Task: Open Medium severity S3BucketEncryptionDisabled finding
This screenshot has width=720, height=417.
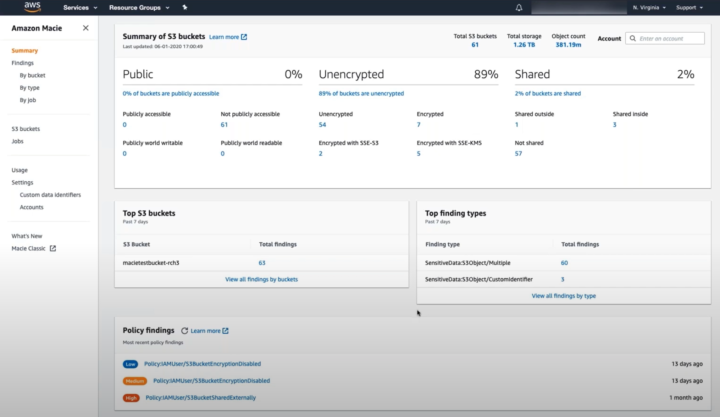Action: tap(212, 381)
